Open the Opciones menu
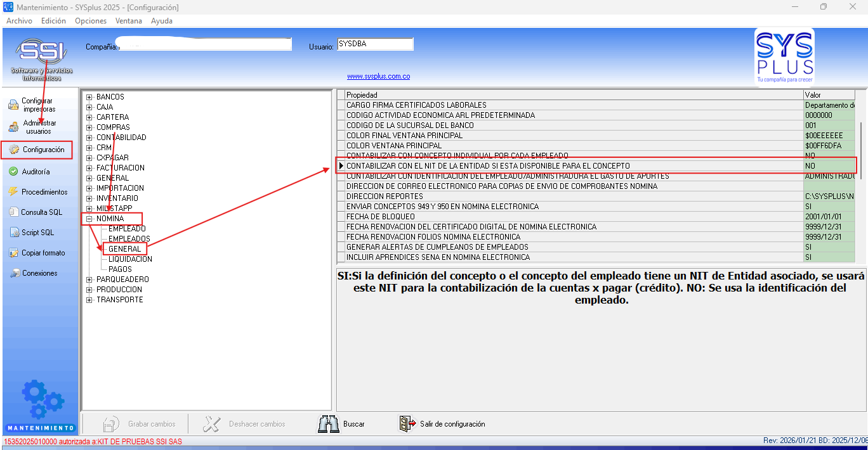The height and width of the screenshot is (450, 868). point(91,21)
